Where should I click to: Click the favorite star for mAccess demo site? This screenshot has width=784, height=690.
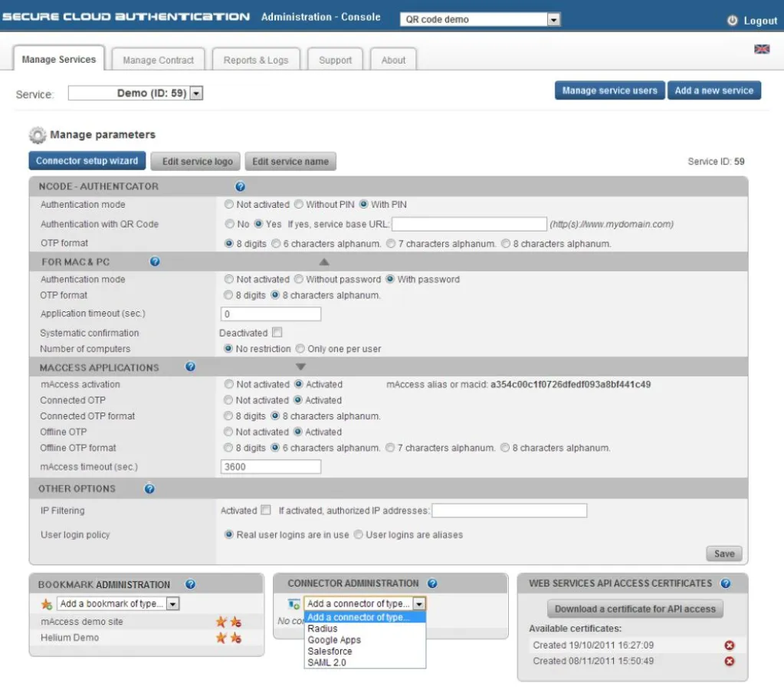pyautogui.click(x=219, y=621)
